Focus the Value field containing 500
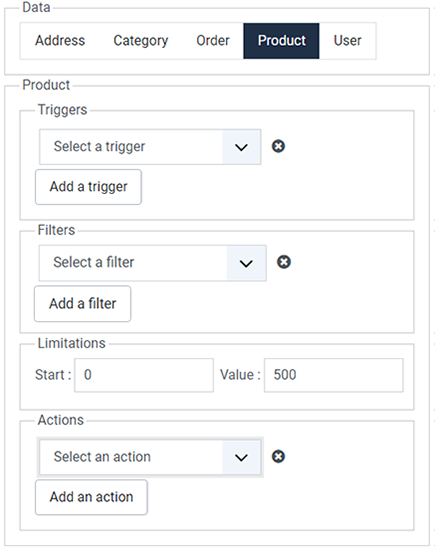 coord(334,375)
